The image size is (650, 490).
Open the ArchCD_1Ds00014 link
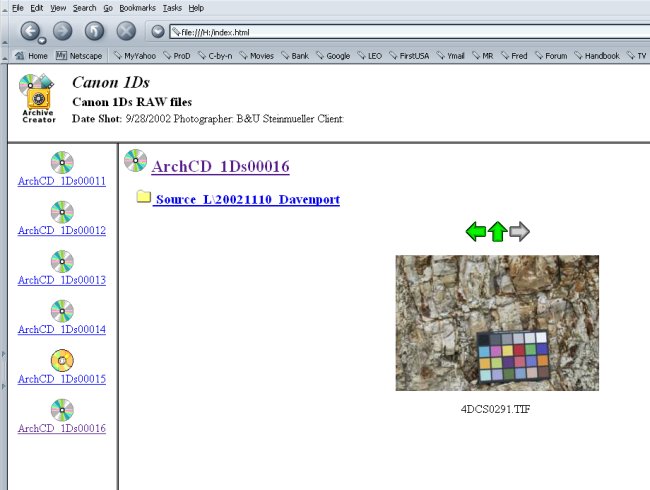click(62, 330)
